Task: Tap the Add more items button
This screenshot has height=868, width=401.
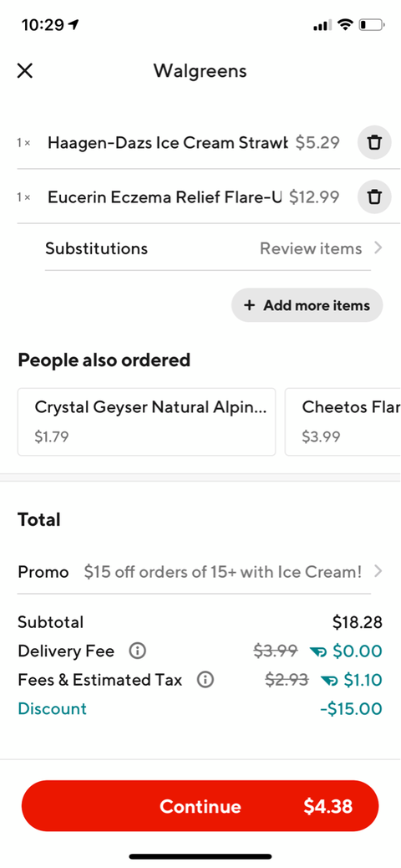Action: (x=307, y=305)
